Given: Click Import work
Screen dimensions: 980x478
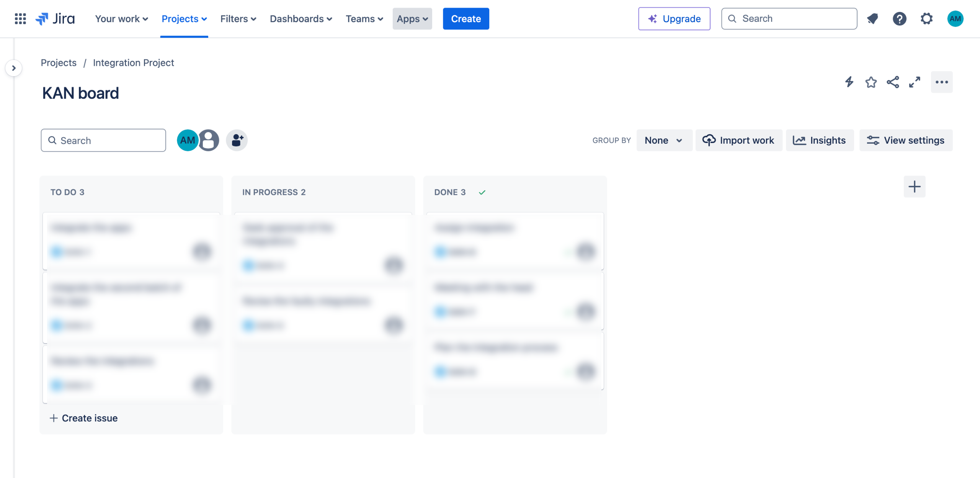Looking at the screenshot, I should pyautogui.click(x=738, y=140).
